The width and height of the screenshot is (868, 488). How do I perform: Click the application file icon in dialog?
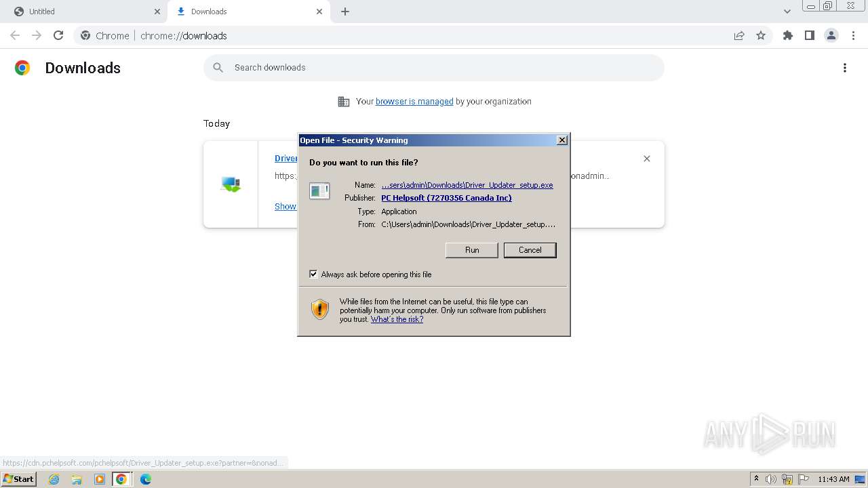[319, 191]
